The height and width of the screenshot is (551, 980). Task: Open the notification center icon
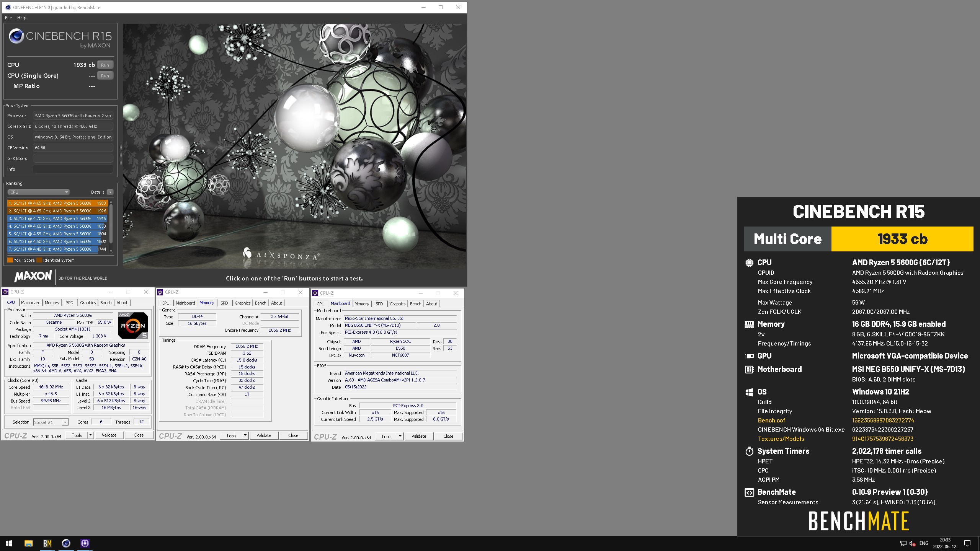pos(967,543)
